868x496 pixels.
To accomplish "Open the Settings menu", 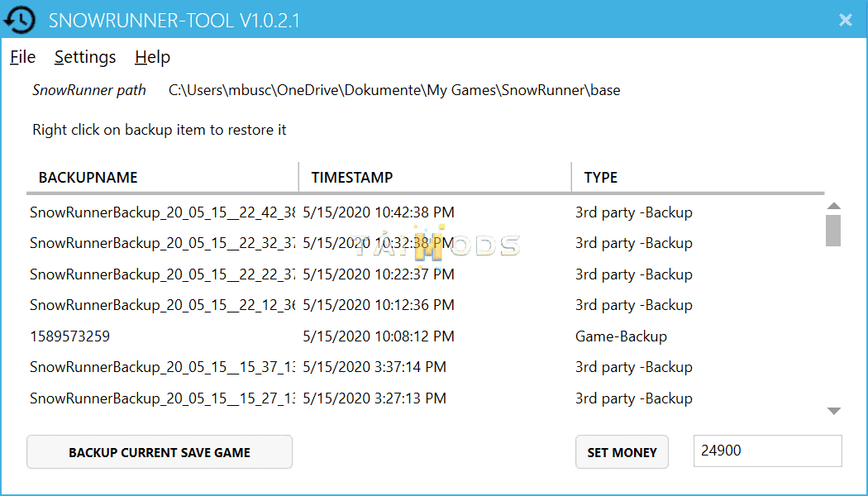I will 85,57.
